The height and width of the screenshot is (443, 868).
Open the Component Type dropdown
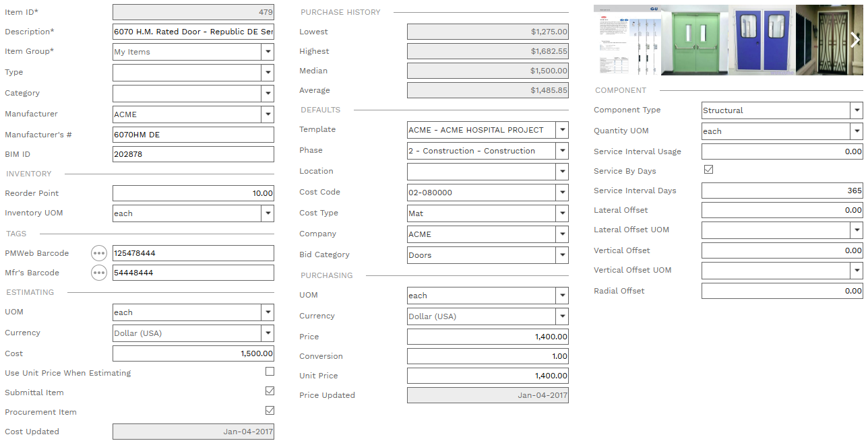tap(857, 110)
